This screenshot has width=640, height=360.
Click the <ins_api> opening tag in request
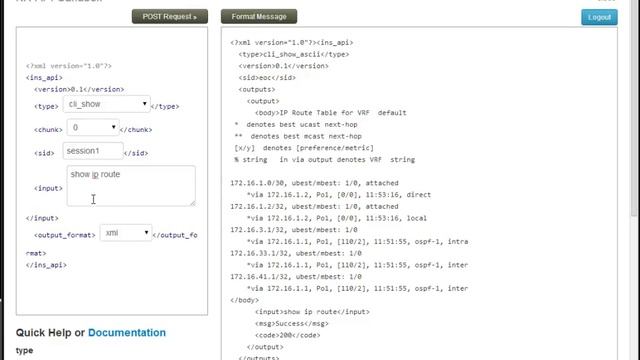pyautogui.click(x=44, y=78)
